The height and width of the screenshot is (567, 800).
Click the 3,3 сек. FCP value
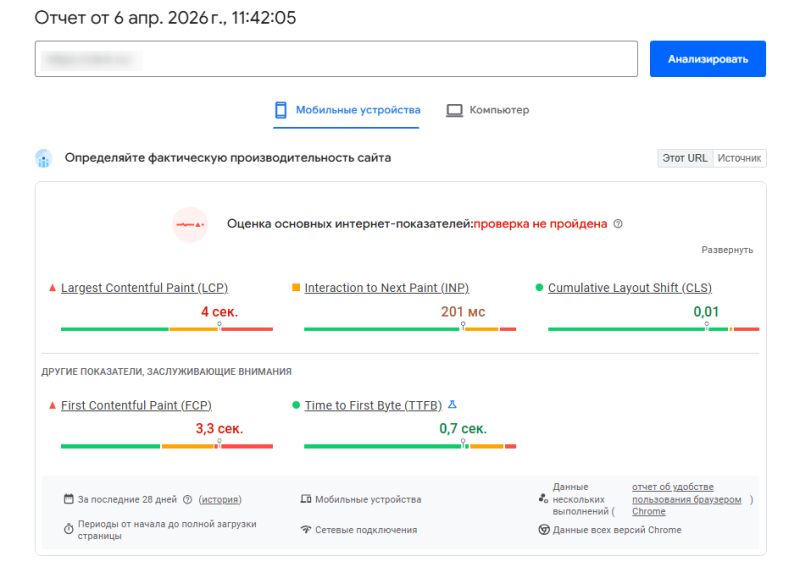pyautogui.click(x=219, y=429)
